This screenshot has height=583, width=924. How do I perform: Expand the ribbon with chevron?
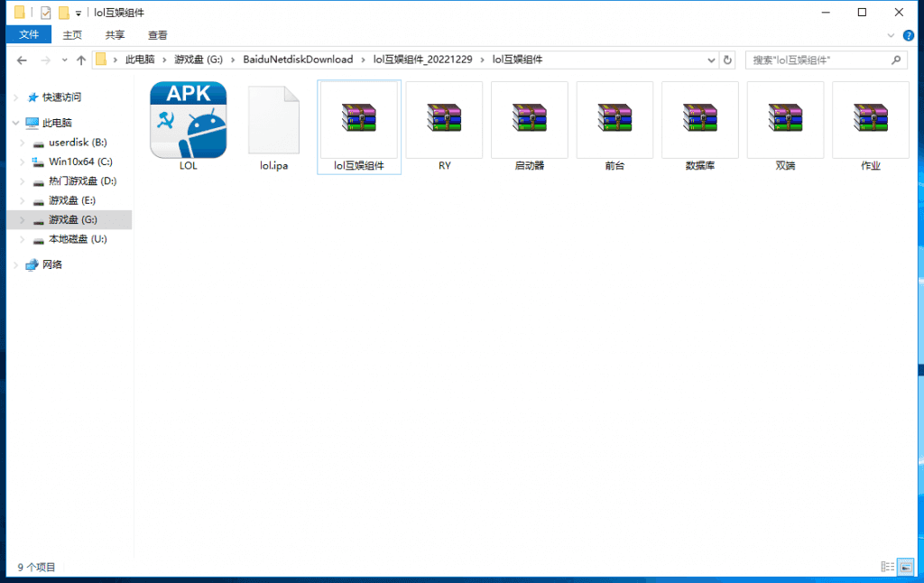(891, 35)
